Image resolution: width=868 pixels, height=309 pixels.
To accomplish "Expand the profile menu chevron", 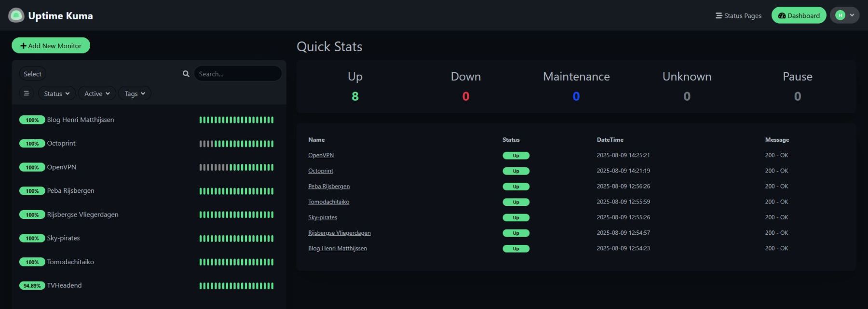I will point(852,15).
